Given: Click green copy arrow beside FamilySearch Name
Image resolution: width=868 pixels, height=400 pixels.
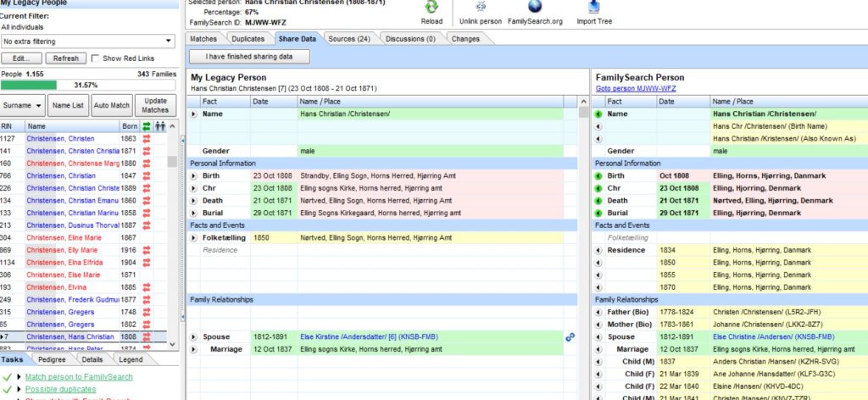Looking at the screenshot, I should [x=598, y=114].
